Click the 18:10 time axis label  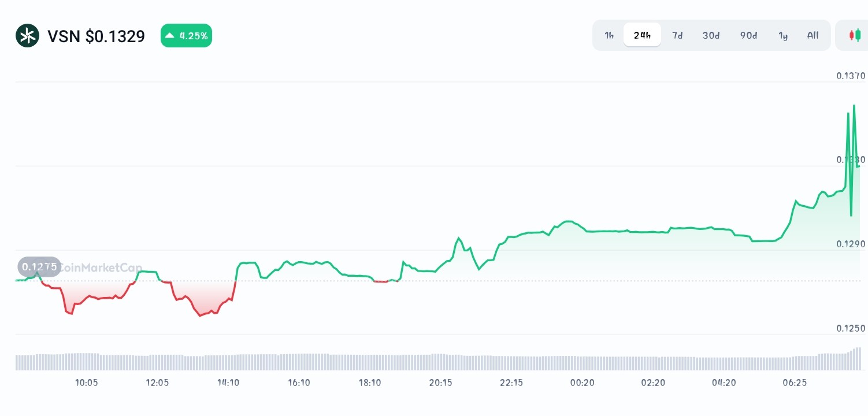(x=370, y=383)
